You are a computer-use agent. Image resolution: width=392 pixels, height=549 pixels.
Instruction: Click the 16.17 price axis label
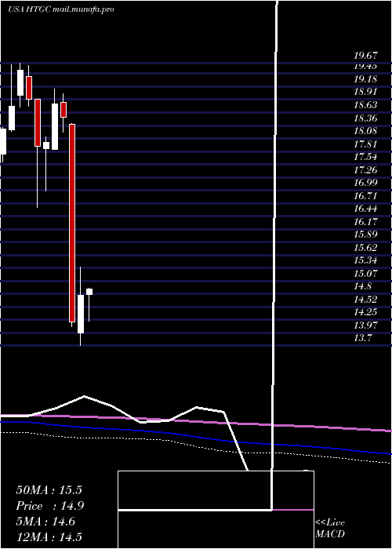coord(365,222)
